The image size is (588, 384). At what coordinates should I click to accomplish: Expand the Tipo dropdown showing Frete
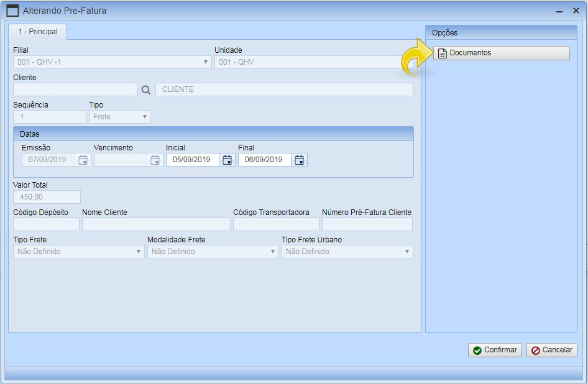pos(145,117)
